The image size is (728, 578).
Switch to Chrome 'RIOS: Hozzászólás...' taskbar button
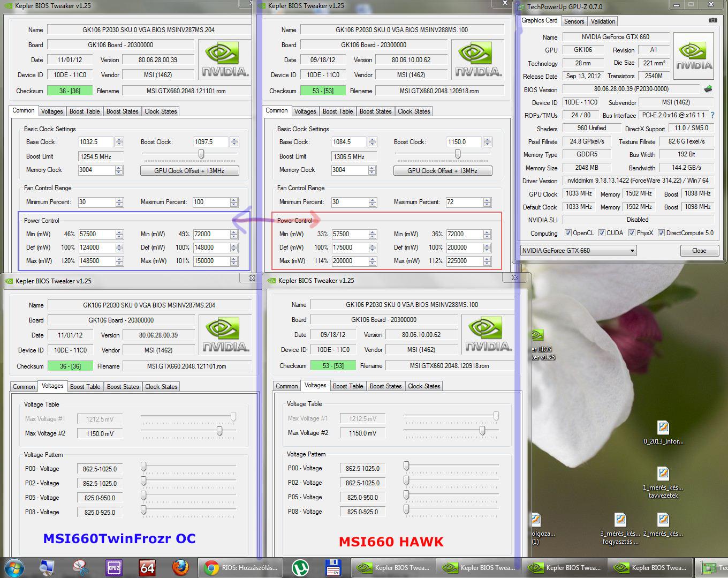click(240, 568)
